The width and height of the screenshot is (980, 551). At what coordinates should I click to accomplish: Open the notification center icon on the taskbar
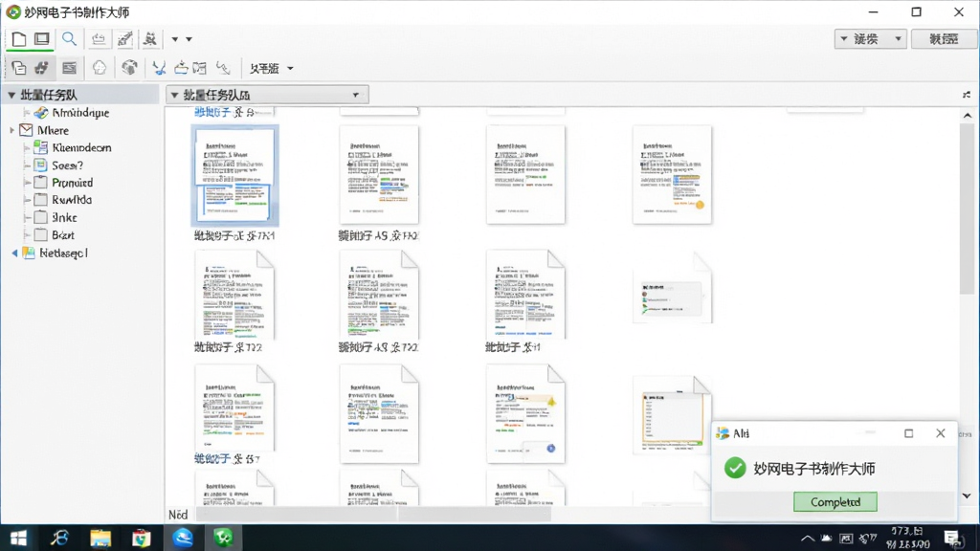(952, 539)
